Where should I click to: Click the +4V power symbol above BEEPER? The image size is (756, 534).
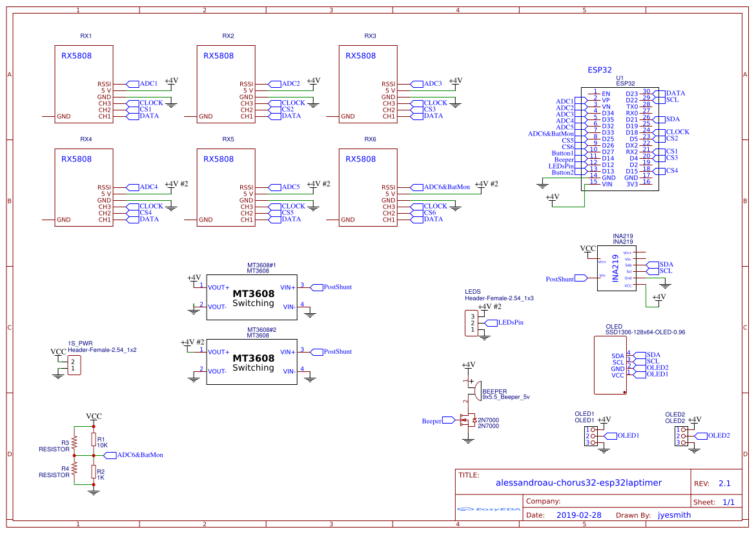pos(468,366)
